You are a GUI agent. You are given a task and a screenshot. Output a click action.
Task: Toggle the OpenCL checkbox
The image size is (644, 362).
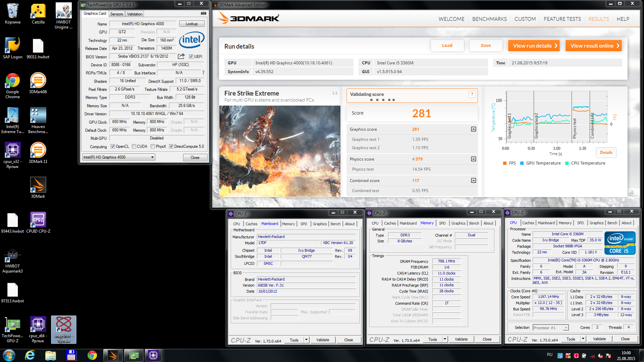tap(113, 146)
